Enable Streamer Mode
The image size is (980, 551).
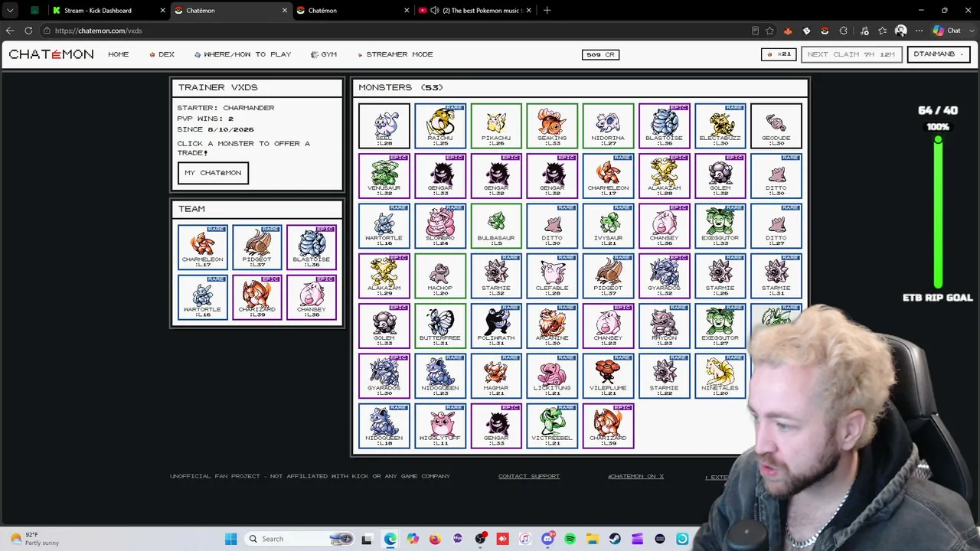tap(395, 54)
